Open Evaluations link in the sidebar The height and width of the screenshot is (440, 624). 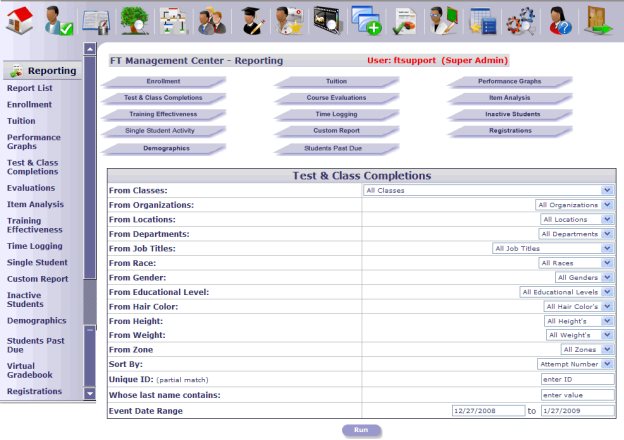click(31, 188)
